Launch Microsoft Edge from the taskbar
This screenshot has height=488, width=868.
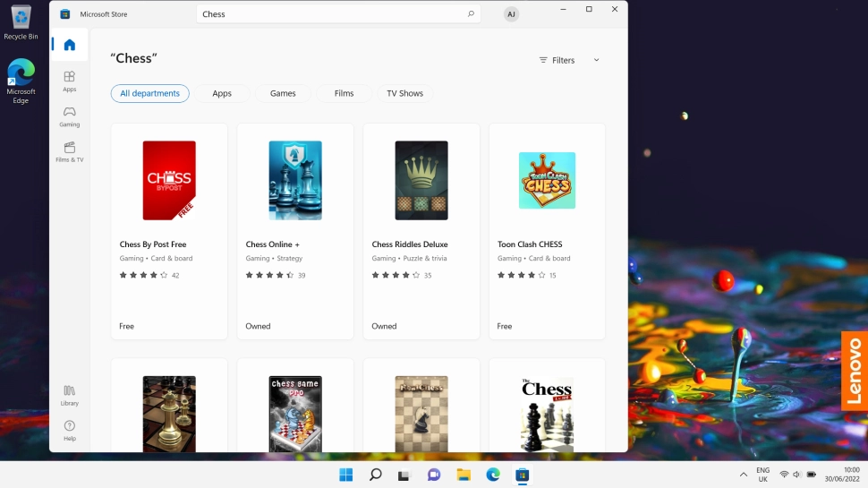click(493, 475)
